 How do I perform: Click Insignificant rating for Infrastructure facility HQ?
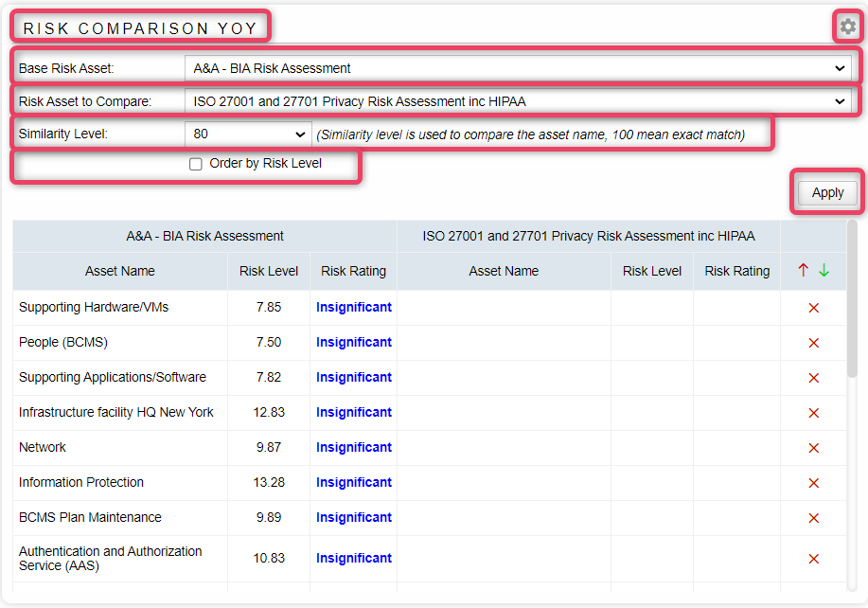tap(354, 412)
